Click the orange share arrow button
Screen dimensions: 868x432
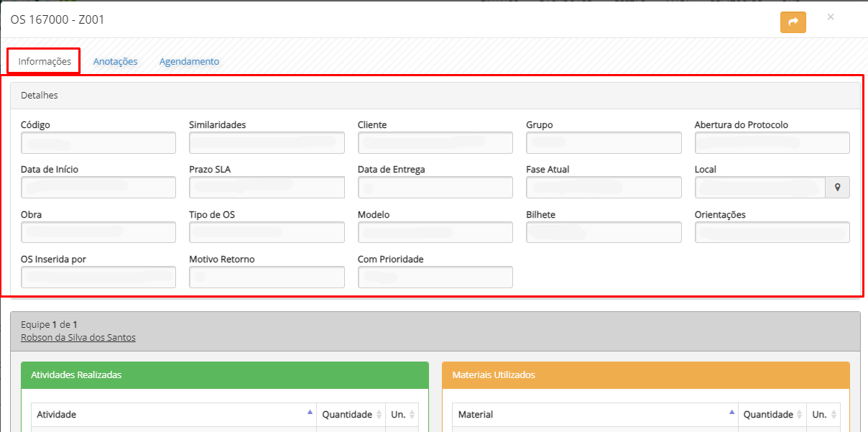coord(793,22)
